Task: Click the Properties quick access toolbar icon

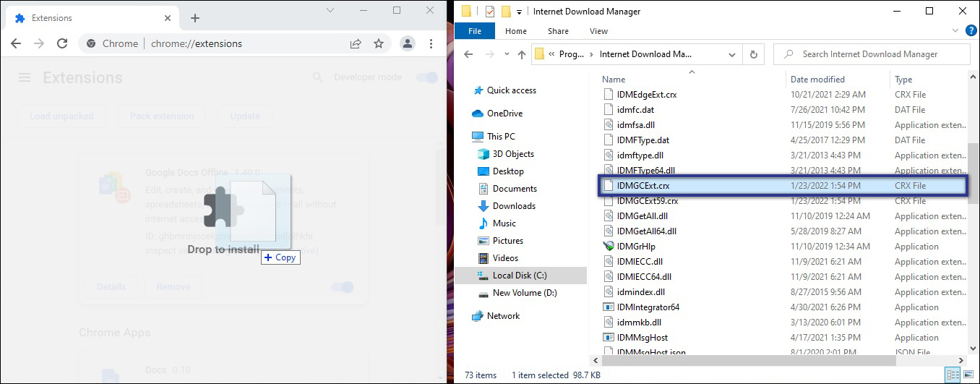Action: tap(489, 11)
